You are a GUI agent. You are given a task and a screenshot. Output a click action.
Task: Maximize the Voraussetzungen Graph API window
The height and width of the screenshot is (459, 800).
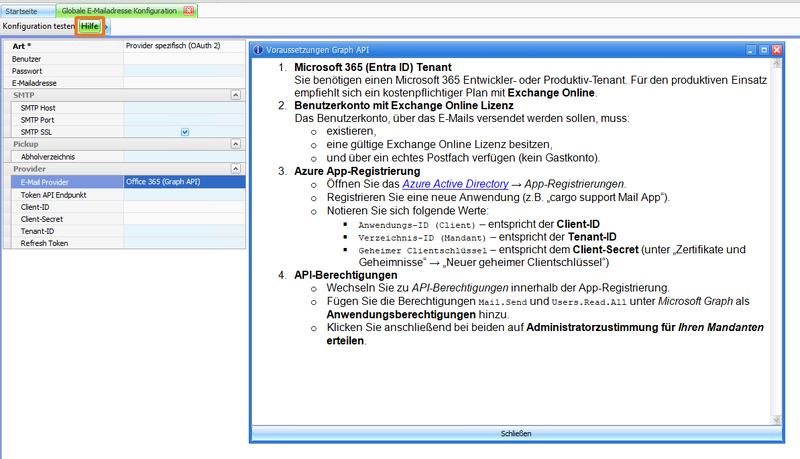(x=764, y=48)
